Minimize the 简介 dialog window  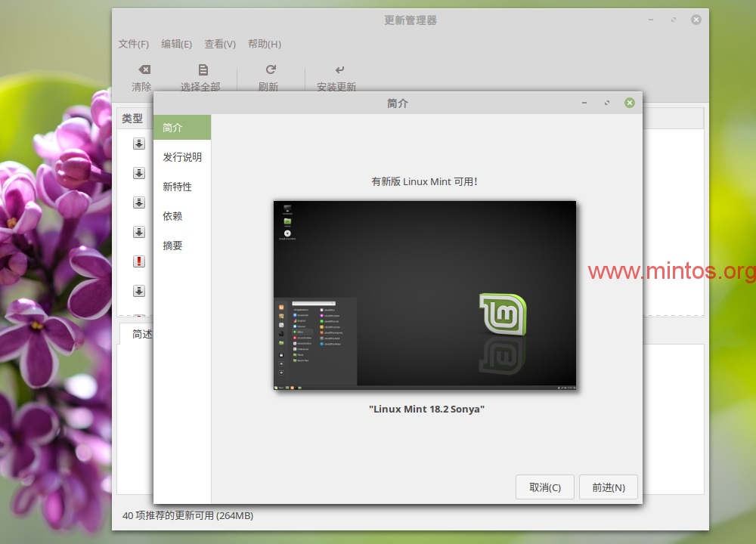[x=584, y=103]
